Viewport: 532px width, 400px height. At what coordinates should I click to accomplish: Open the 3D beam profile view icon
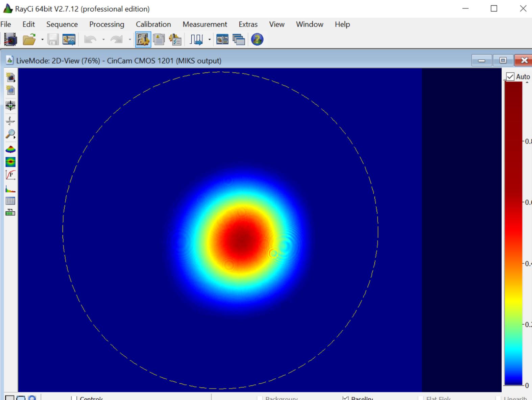pyautogui.click(x=10, y=149)
